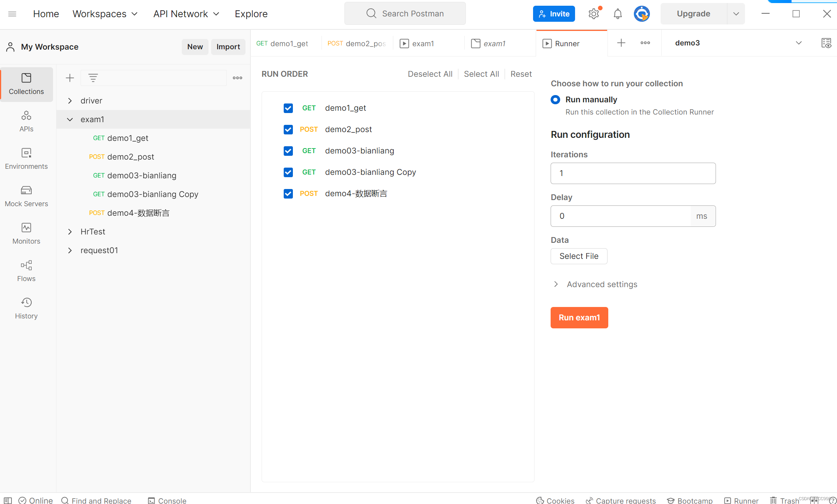Screen dimensions: 837x504
Task: Open the Cookies manager
Action: (x=555, y=500)
